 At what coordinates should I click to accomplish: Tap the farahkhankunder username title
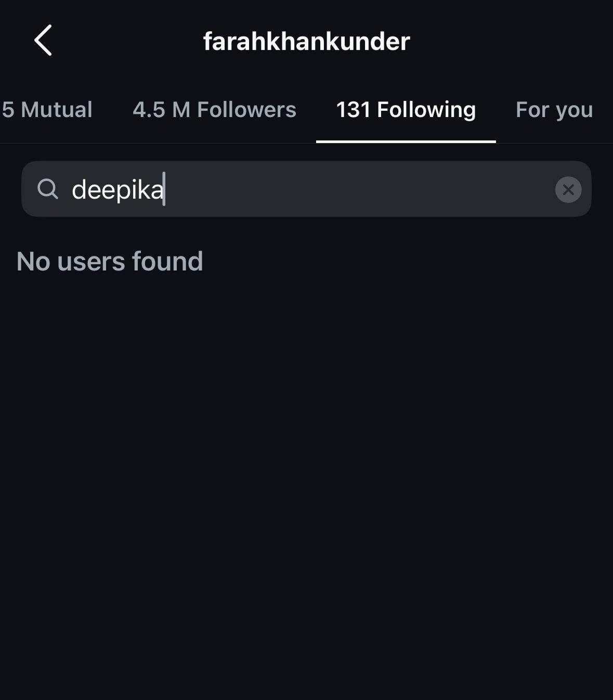pyautogui.click(x=306, y=41)
